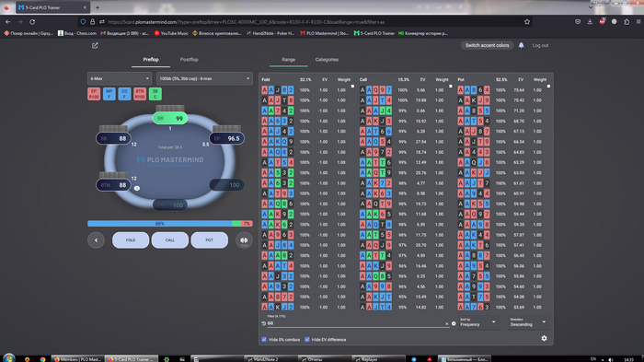Screen dimensions: 644x362
Task: Click the EP R100 action chip
Action: coord(94,94)
